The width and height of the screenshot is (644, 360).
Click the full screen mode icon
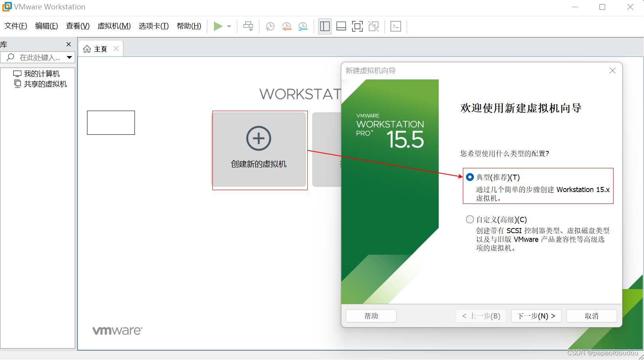357,26
